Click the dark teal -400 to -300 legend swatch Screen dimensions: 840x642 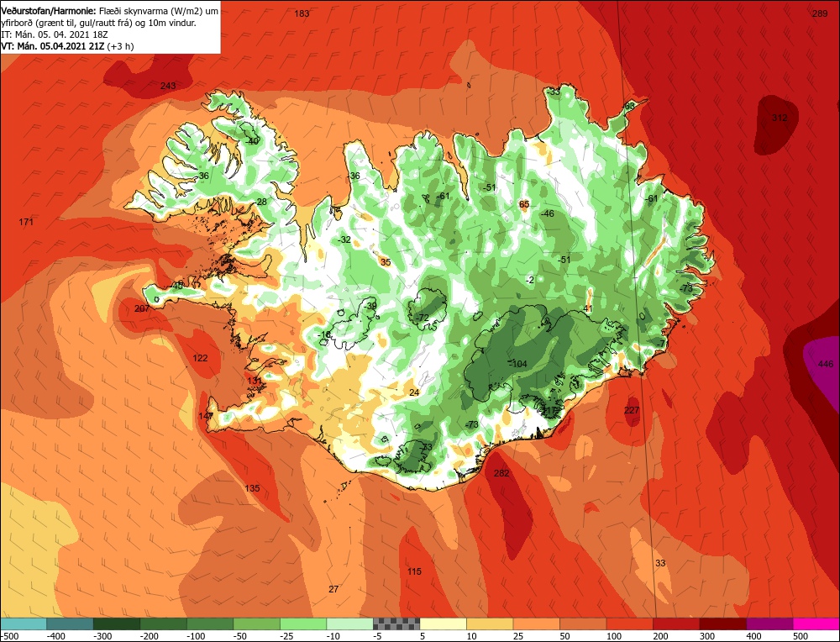click(x=71, y=624)
